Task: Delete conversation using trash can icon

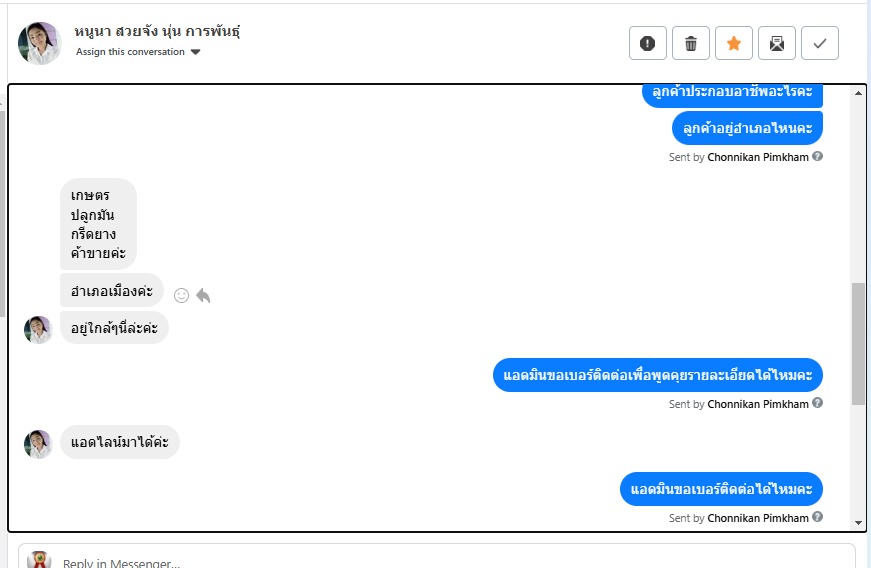Action: [691, 43]
